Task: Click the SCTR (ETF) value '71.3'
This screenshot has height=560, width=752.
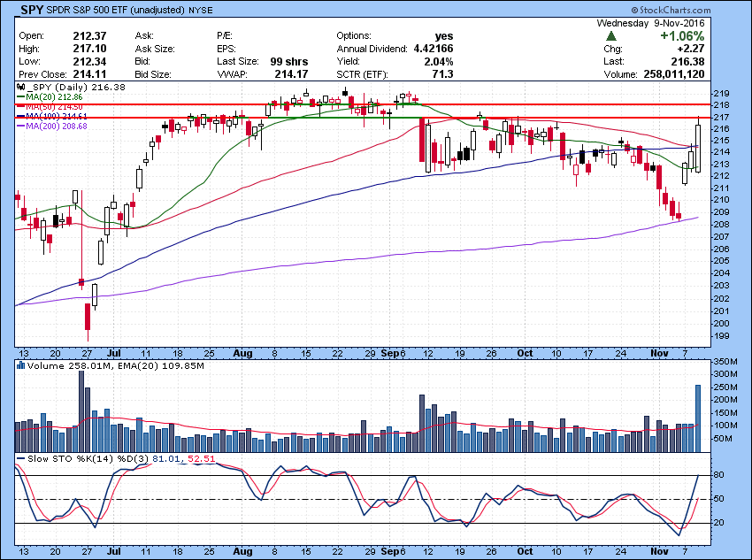Action: pyautogui.click(x=442, y=74)
